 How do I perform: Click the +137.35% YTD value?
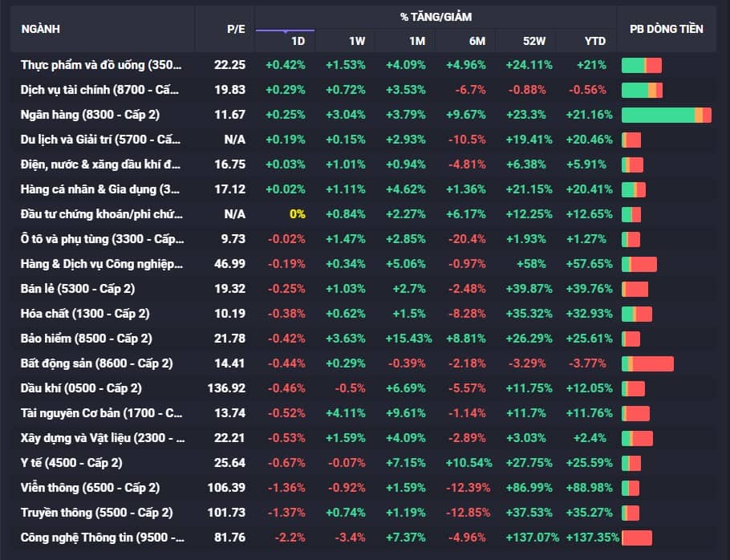[593, 538]
